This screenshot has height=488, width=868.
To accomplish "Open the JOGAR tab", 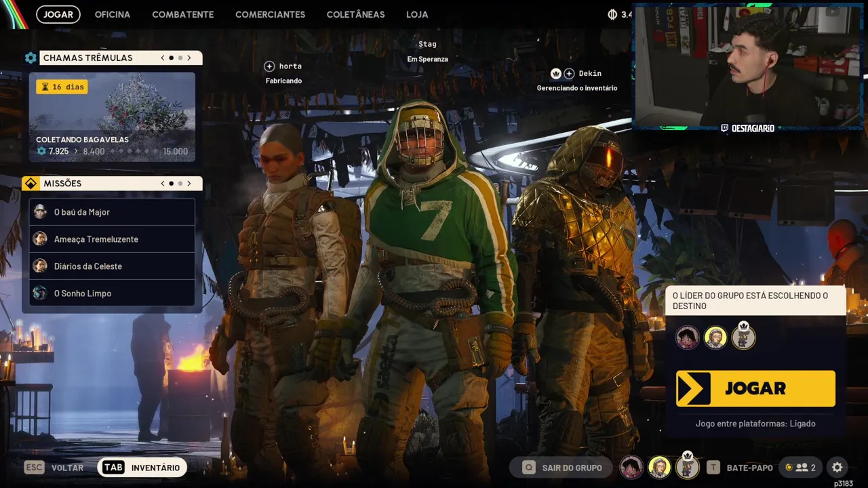I will point(58,14).
